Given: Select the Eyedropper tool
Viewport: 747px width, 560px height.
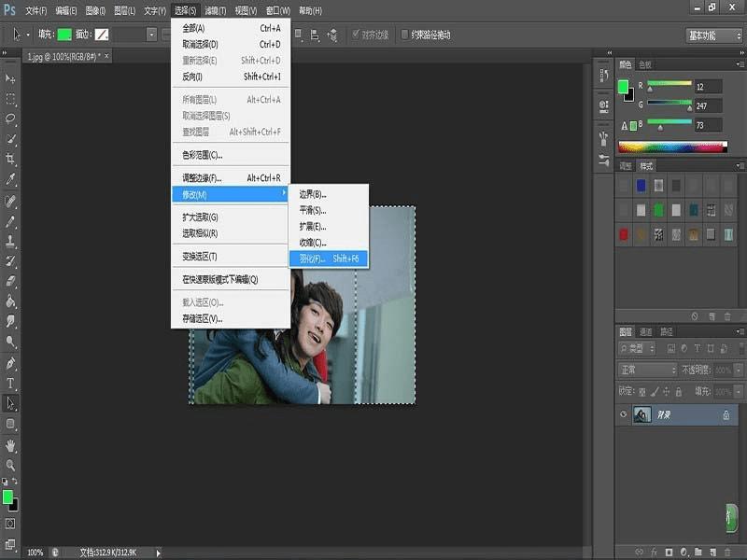Looking at the screenshot, I should click(x=11, y=179).
